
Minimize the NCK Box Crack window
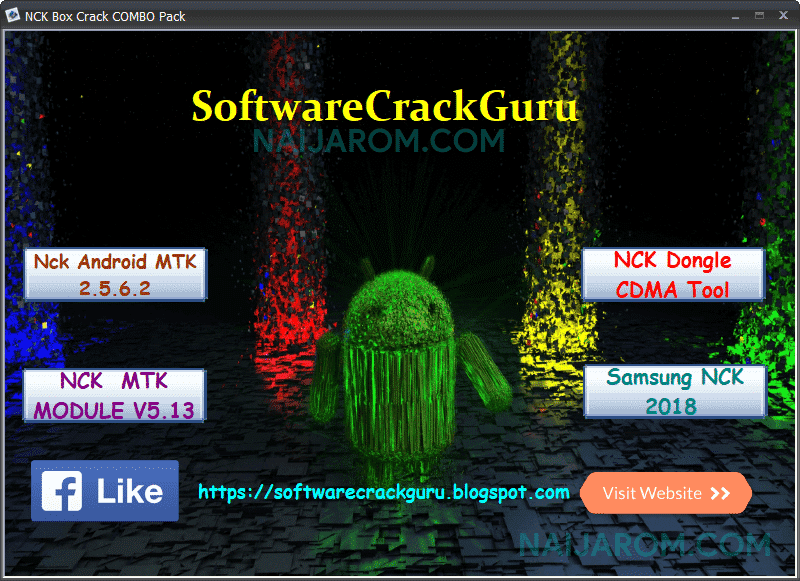click(735, 16)
